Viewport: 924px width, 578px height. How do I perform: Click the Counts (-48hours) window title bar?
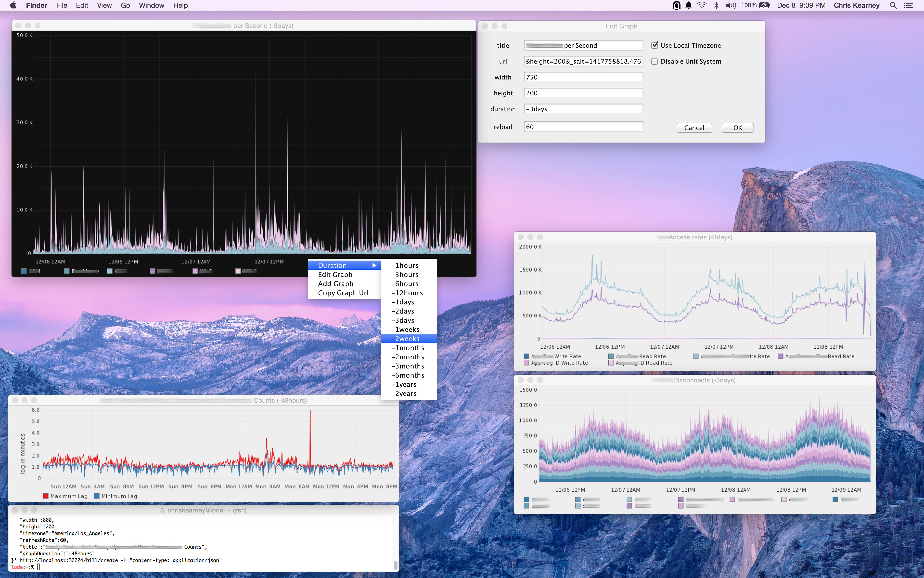[x=204, y=400]
